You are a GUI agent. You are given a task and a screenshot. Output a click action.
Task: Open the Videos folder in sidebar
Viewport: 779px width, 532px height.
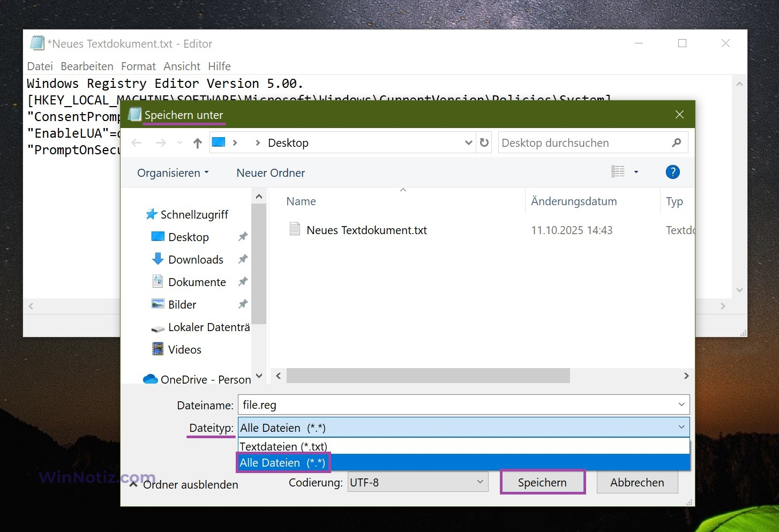[x=184, y=350]
